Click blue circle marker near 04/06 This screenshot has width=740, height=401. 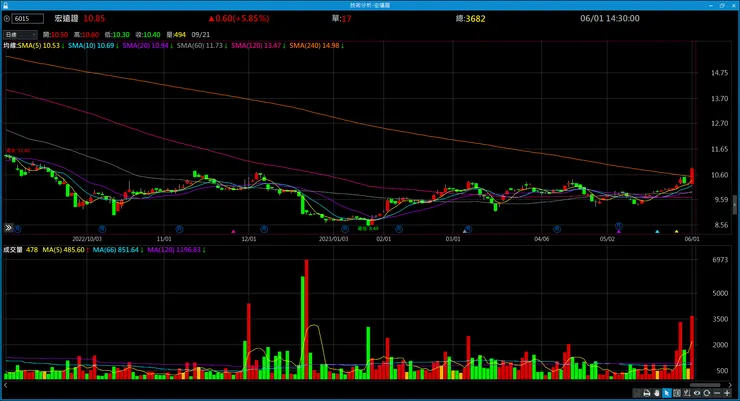(557, 229)
